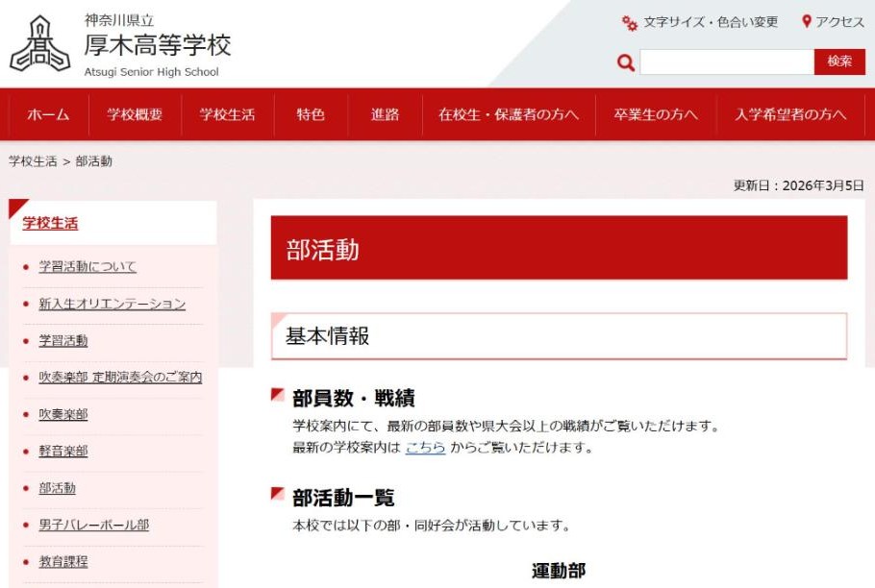Open 吹奏楽部 sidebar link

click(63, 414)
